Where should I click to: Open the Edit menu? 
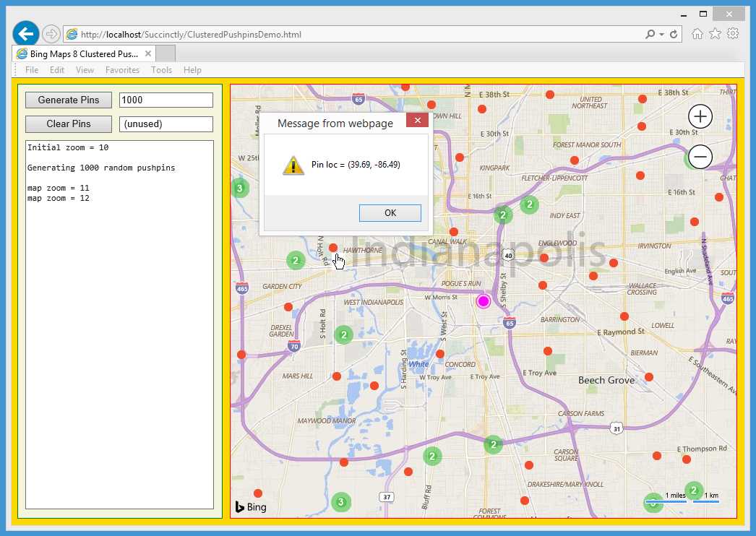[x=57, y=70]
